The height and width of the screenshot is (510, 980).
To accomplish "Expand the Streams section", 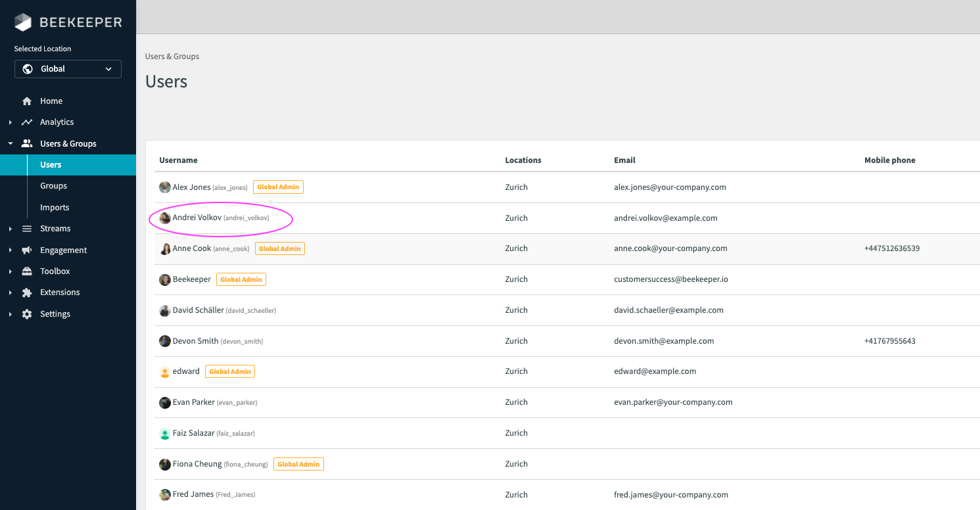I will pyautogui.click(x=9, y=228).
